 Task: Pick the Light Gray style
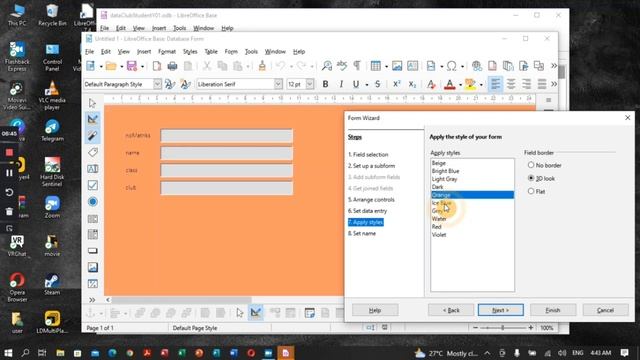click(x=444, y=179)
